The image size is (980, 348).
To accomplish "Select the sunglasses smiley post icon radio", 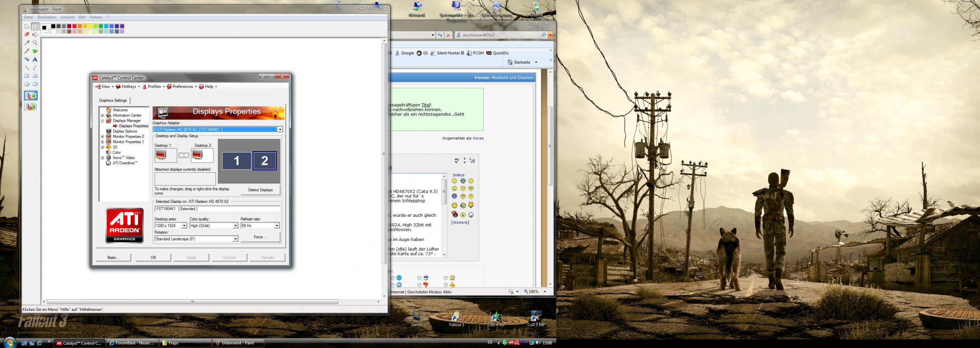I will pos(419,278).
